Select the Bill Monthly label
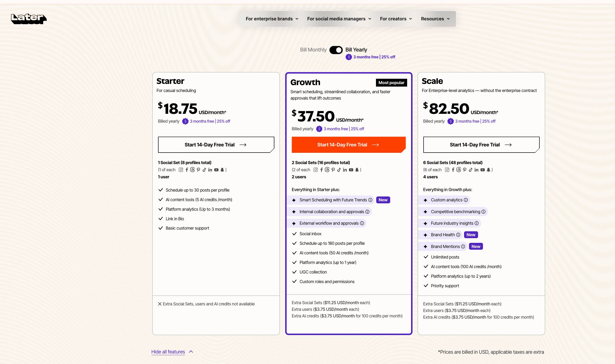The width and height of the screenshot is (615, 364). [x=313, y=50]
